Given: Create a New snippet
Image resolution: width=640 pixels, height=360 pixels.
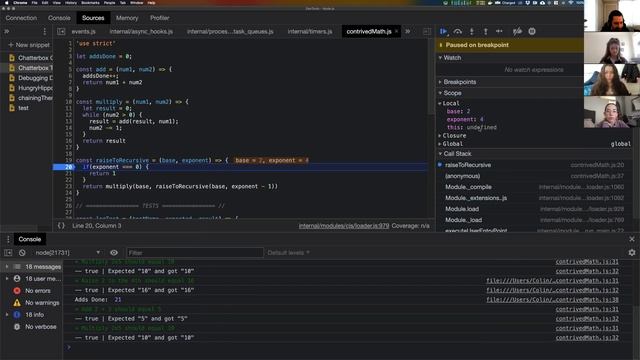Looking at the screenshot, I should click(x=29, y=45).
